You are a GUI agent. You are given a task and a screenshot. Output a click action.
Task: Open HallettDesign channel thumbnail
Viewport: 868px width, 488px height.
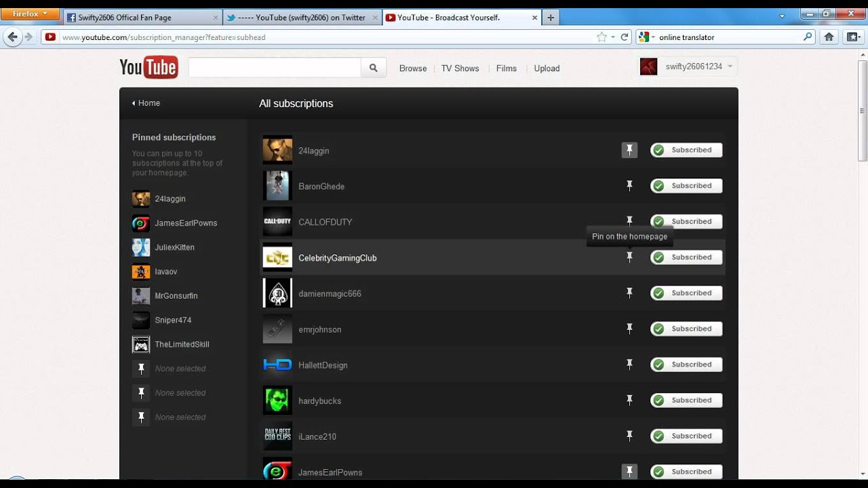click(x=277, y=365)
